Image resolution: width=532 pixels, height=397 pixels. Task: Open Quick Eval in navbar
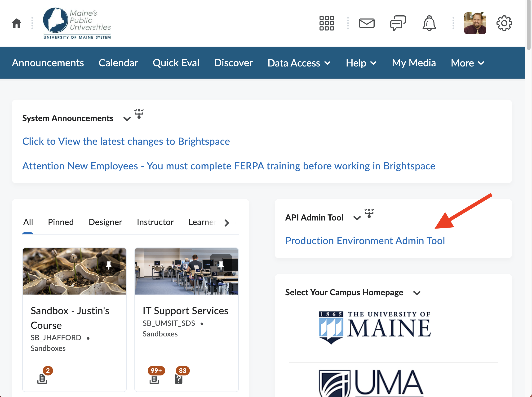(x=176, y=63)
